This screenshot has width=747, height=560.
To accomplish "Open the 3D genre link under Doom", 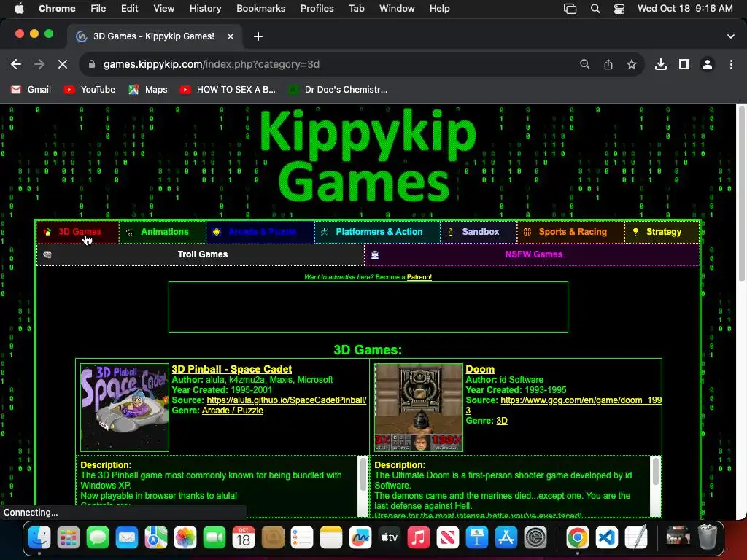I will pos(502,421).
